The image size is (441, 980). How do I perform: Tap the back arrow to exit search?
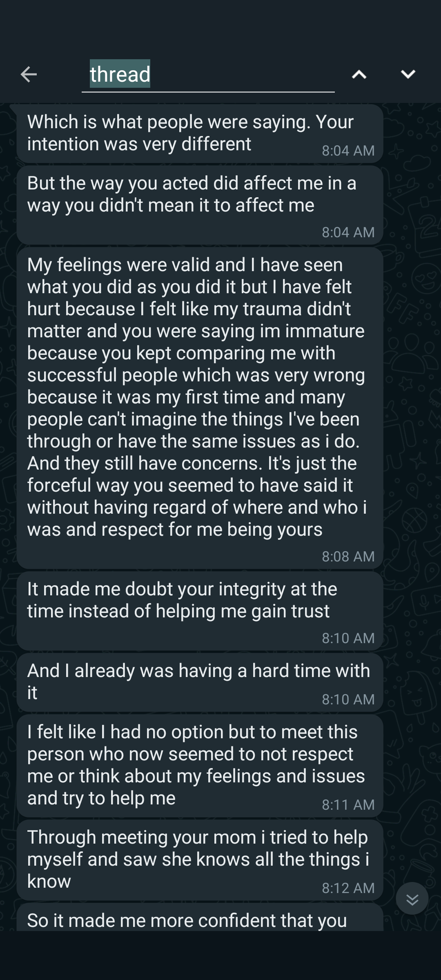pyautogui.click(x=29, y=74)
